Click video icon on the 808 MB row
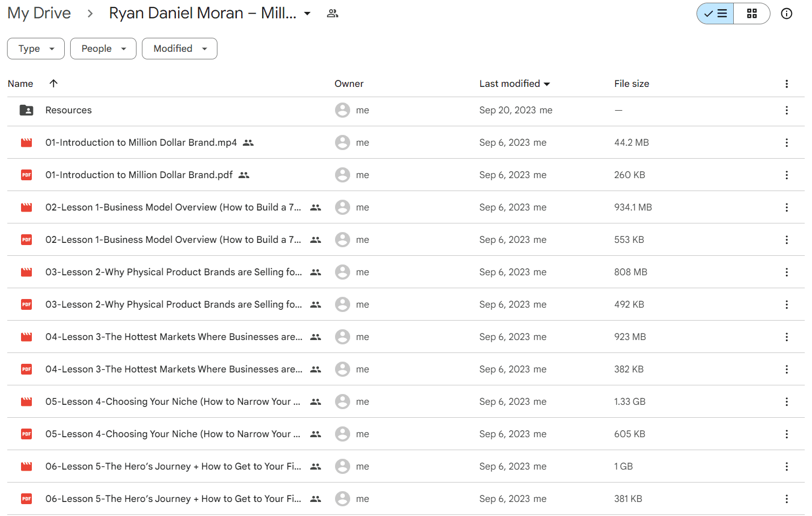 click(26, 272)
